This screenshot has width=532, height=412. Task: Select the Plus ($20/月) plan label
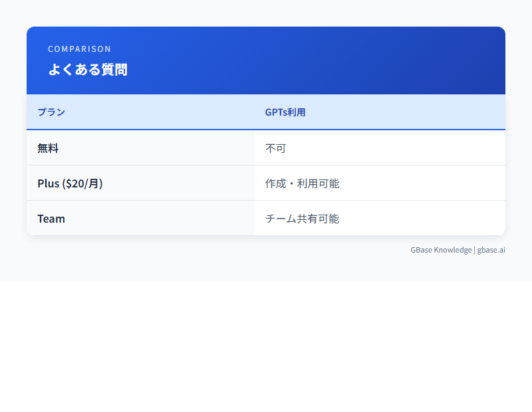(69, 183)
